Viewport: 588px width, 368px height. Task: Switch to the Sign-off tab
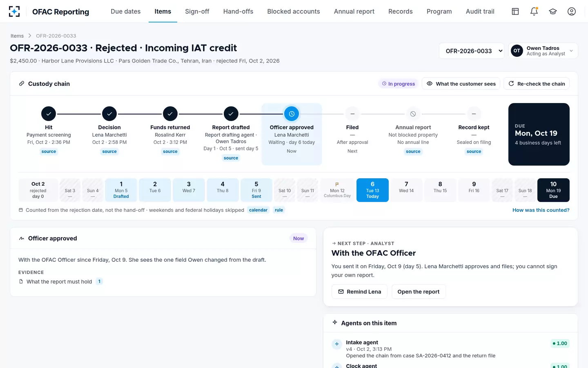197,11
